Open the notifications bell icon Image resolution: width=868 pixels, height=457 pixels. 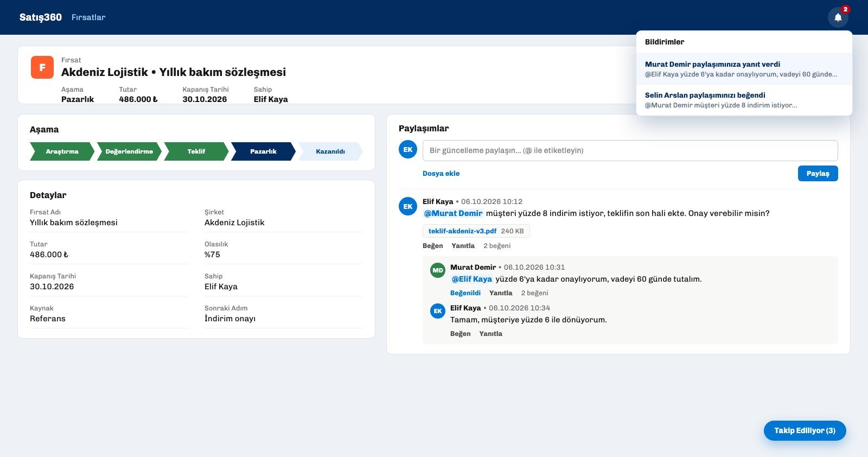[x=838, y=17]
